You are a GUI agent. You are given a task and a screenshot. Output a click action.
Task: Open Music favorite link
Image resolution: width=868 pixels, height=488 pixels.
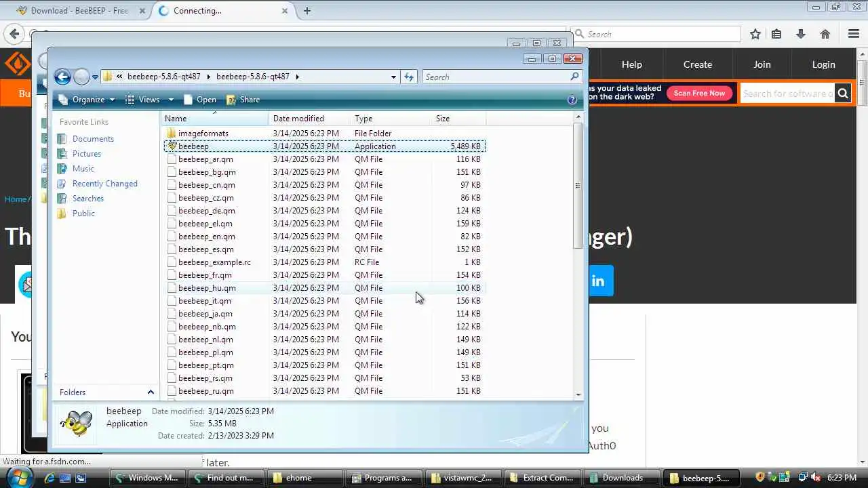83,168
